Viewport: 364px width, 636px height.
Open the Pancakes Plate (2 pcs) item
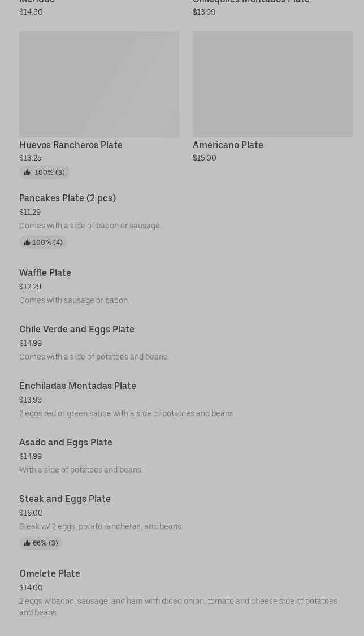(x=67, y=198)
